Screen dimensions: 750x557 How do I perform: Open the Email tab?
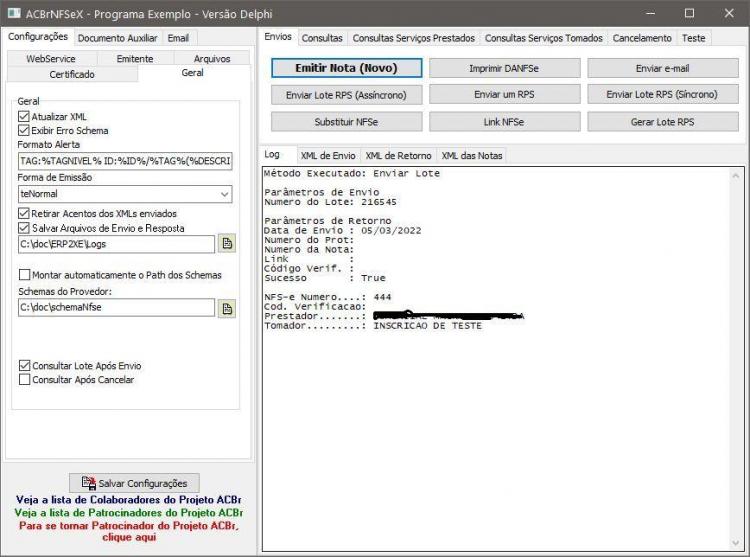[178, 38]
